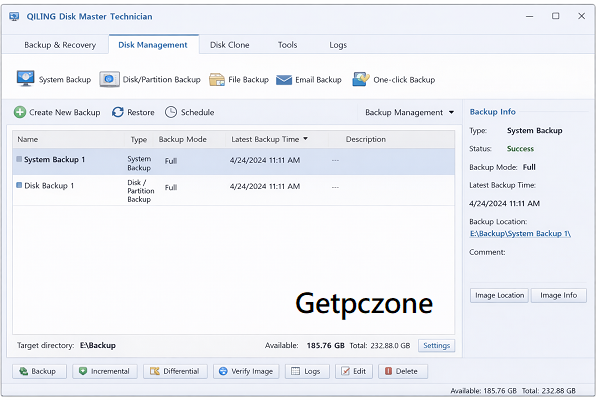Open the Logs tab at top
Viewport: 600px width, 400px height.
pos(338,45)
